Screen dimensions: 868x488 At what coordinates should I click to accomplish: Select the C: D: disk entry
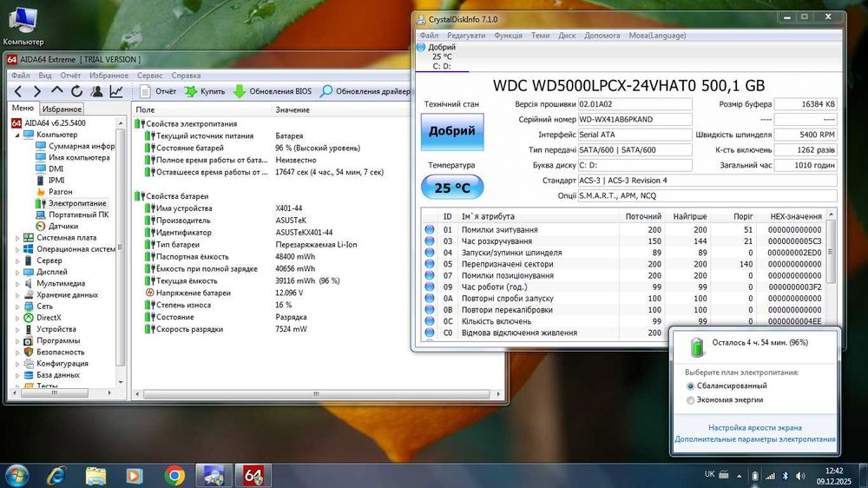pyautogui.click(x=443, y=57)
